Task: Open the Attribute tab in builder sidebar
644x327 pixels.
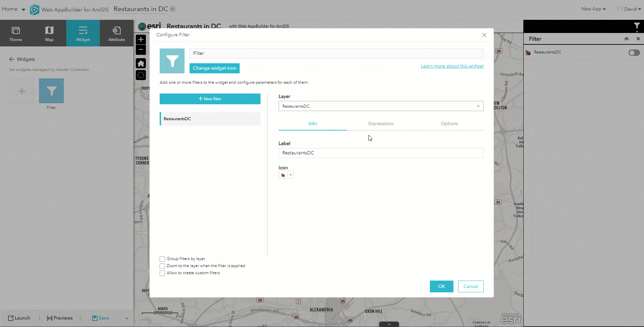Action: click(x=117, y=33)
